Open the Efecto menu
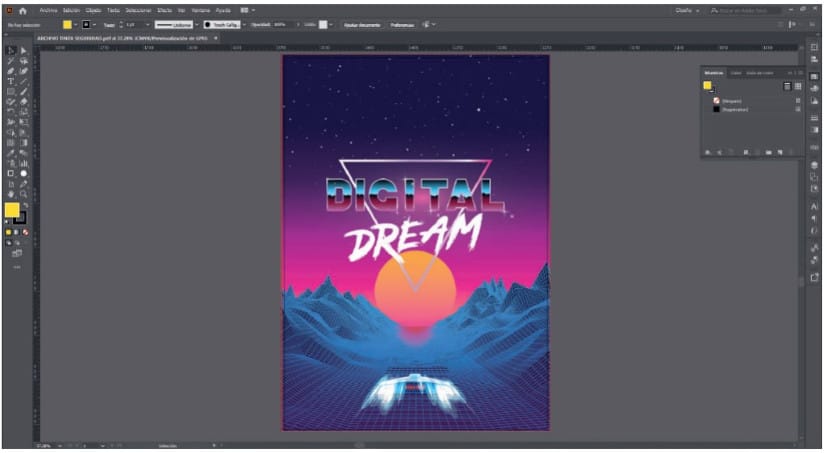This screenshot has height=453, width=827. pyautogui.click(x=165, y=9)
